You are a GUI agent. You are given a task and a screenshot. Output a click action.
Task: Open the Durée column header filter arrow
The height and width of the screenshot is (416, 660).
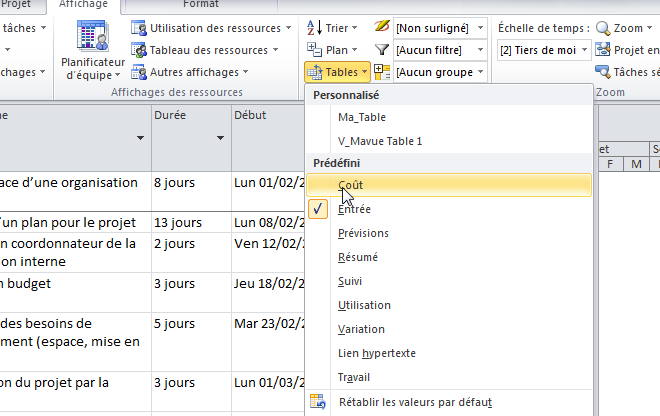pos(220,138)
